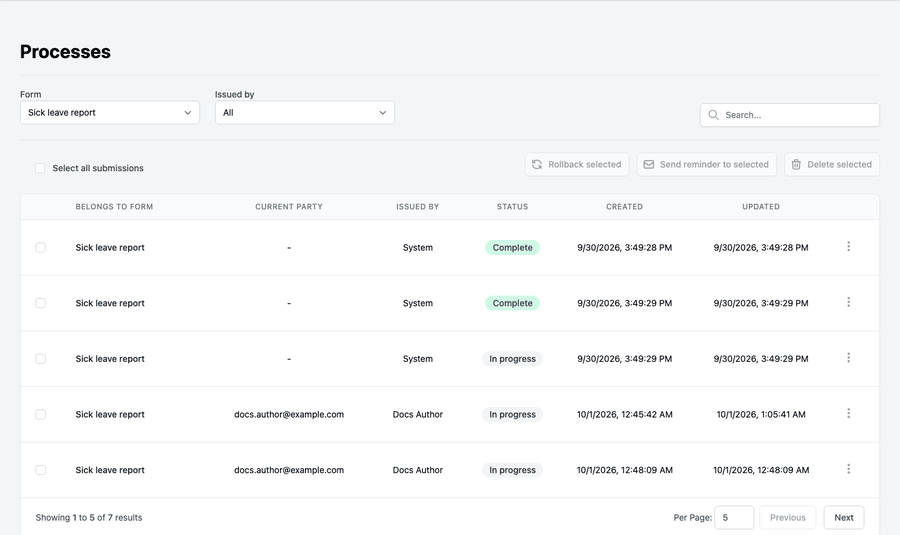Click Sick leave report in 12:48:09 AM row
Screen dimensions: 900x535
pos(110,470)
